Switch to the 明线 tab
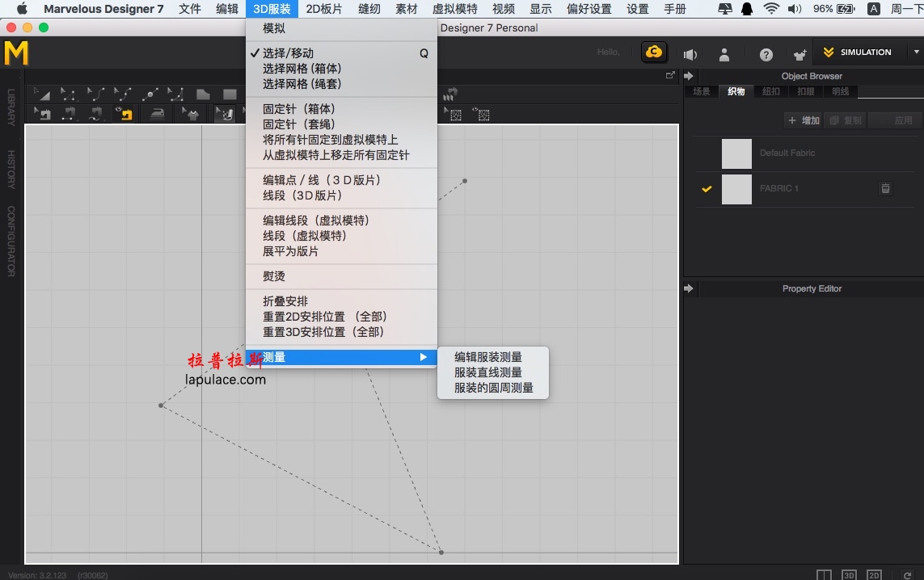The width and height of the screenshot is (924, 580). (840, 91)
